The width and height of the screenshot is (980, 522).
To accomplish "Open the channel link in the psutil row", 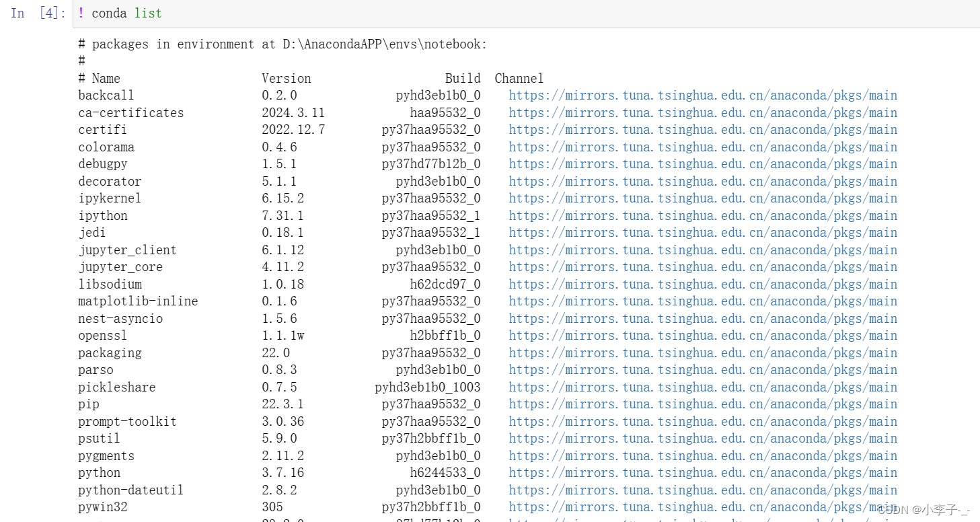I will tap(703, 439).
